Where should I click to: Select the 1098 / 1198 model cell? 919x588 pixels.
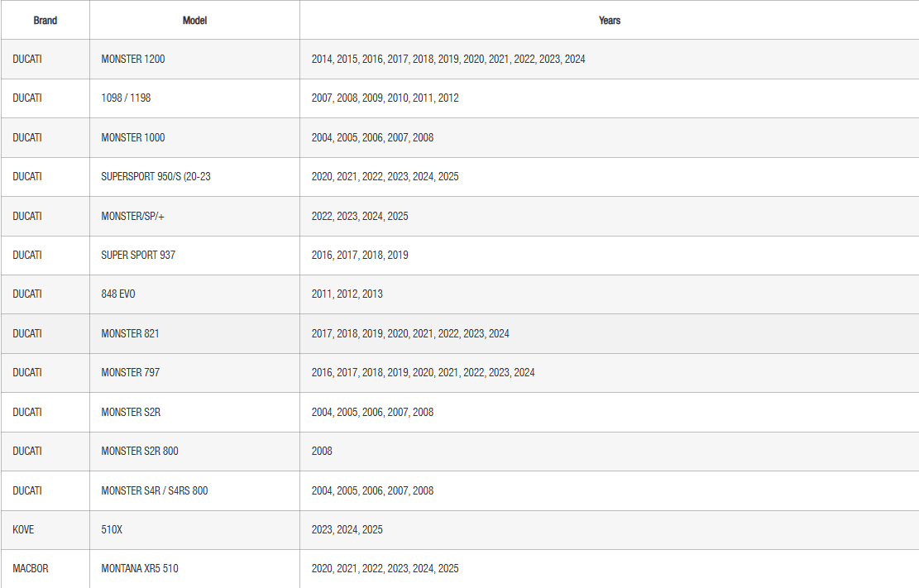click(x=127, y=98)
